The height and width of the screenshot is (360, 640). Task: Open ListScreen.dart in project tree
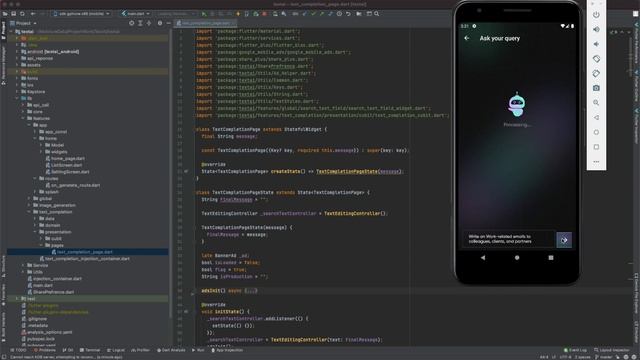(x=64, y=165)
